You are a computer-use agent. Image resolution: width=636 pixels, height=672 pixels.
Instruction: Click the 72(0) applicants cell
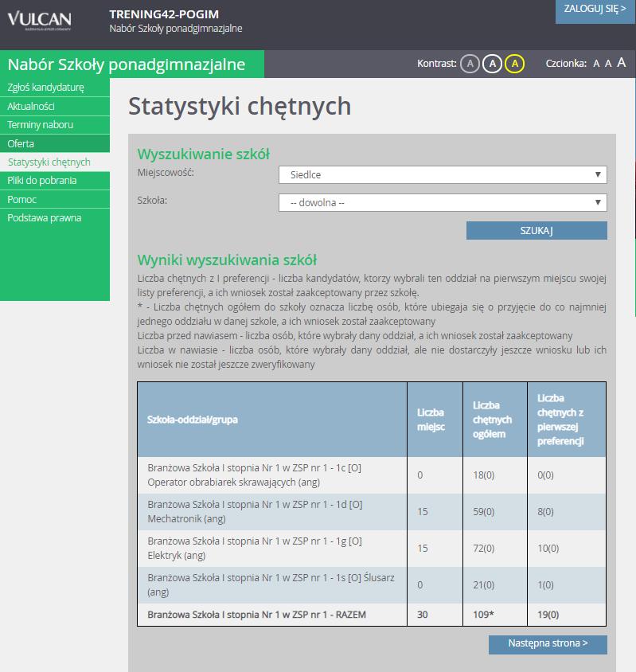[495, 548]
